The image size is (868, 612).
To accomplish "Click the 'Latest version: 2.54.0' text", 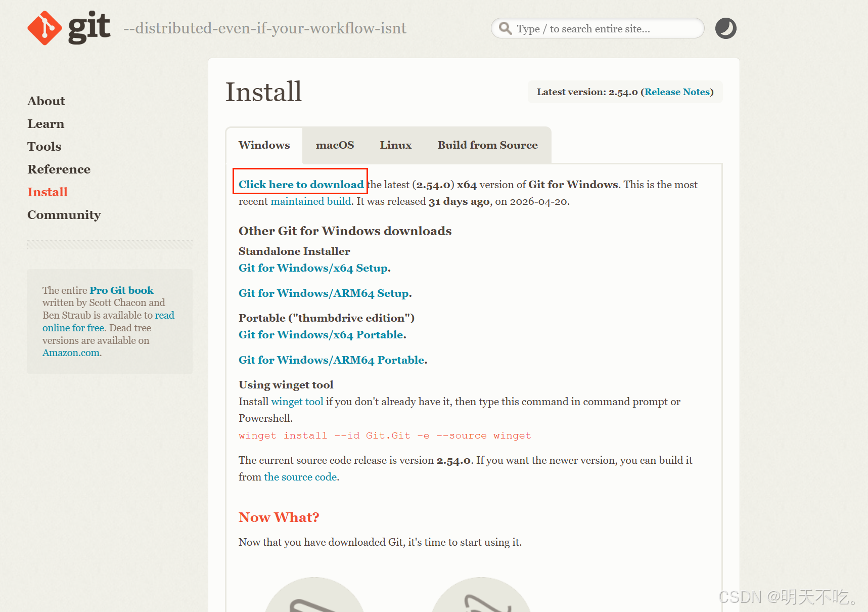I will 587,92.
